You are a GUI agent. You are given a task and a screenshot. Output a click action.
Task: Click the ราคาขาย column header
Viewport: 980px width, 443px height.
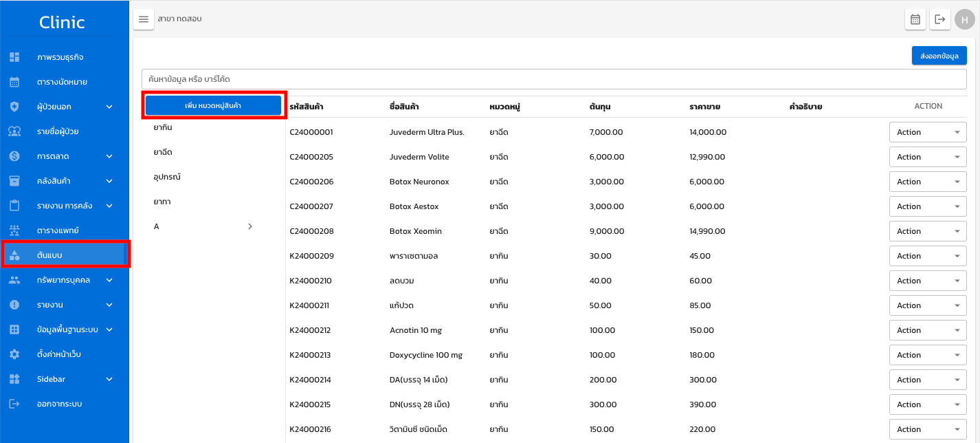(704, 107)
